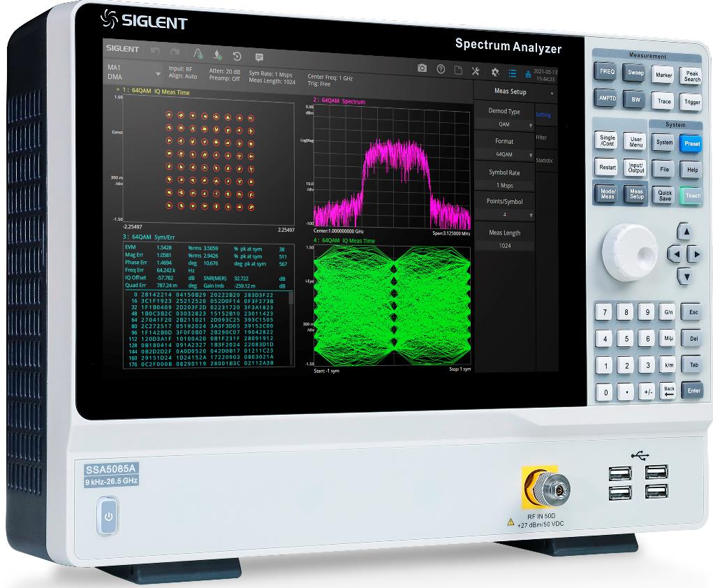713x588 pixels.
Task: Toggle Single/Cont sweep mode button
Action: pos(608,141)
